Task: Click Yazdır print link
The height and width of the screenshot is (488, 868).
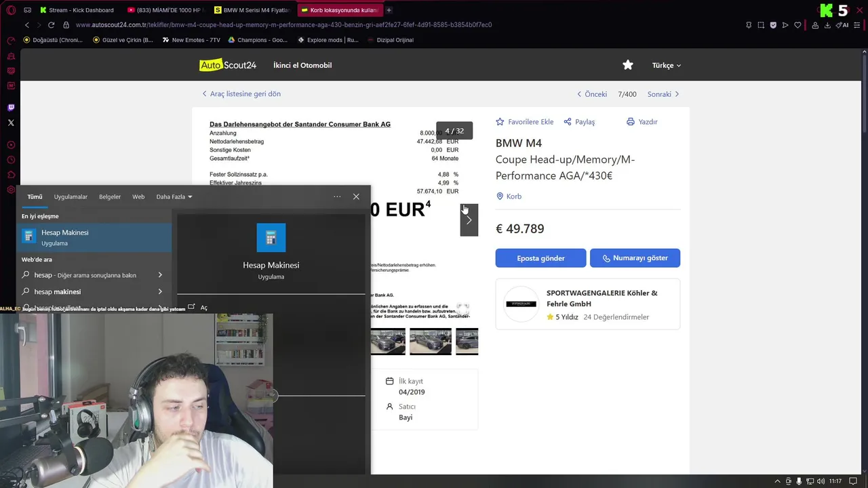Action: 642,122
